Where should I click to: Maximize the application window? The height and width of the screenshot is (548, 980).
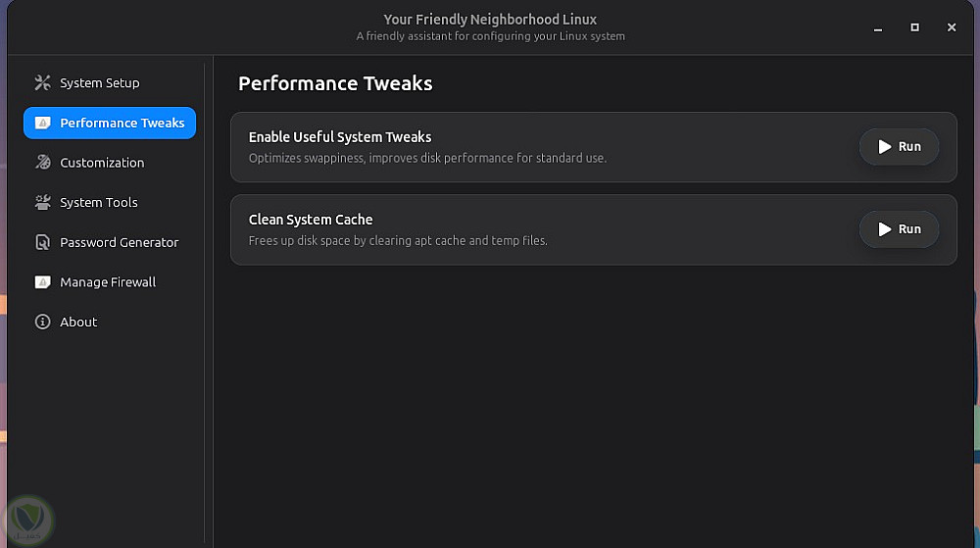tap(914, 27)
